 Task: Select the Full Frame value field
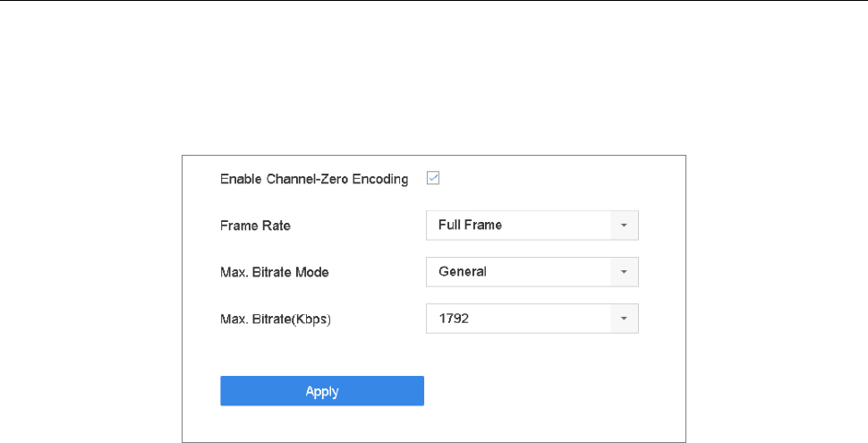point(519,226)
